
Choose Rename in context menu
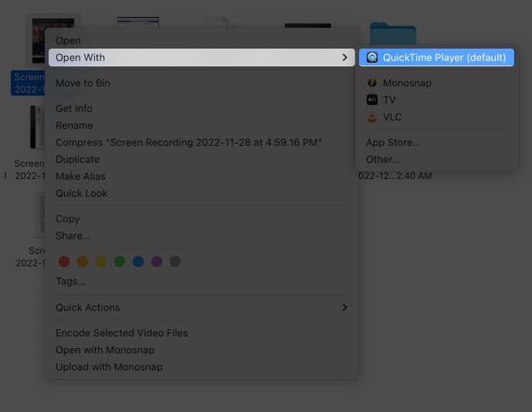click(202, 126)
